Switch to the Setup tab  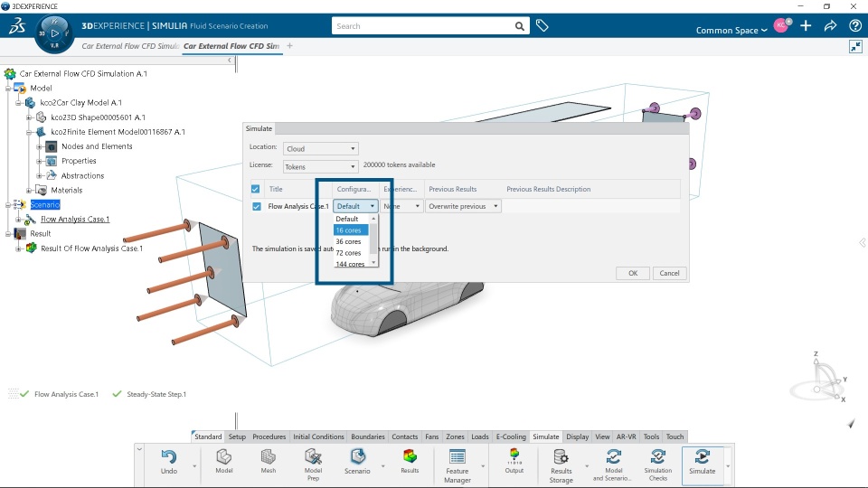click(x=237, y=436)
